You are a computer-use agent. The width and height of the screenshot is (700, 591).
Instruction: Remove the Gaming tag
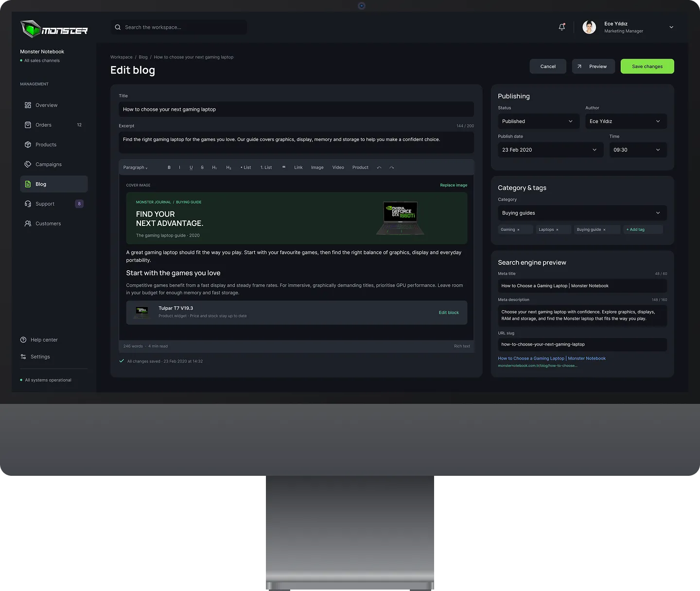(x=518, y=230)
